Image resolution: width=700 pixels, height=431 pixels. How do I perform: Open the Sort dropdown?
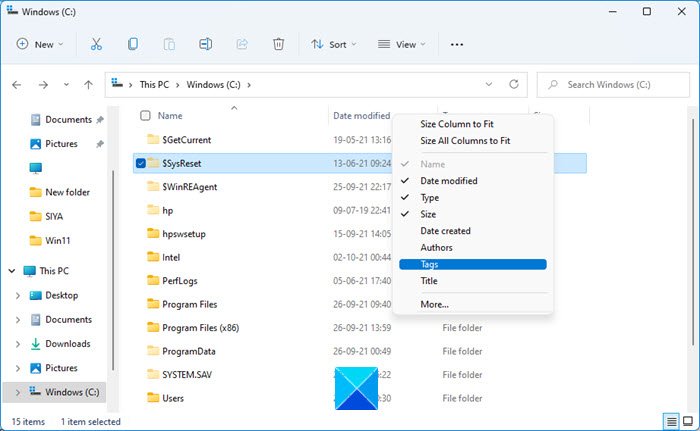pyautogui.click(x=334, y=44)
